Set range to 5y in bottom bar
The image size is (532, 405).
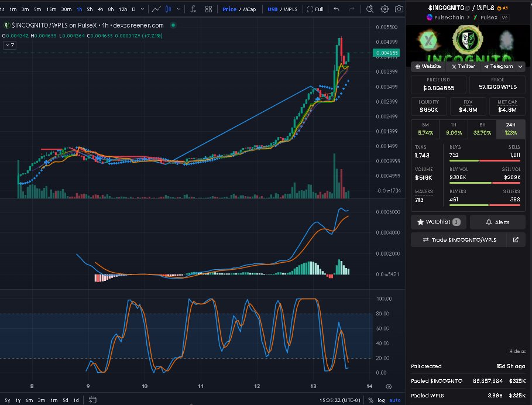click(7, 400)
